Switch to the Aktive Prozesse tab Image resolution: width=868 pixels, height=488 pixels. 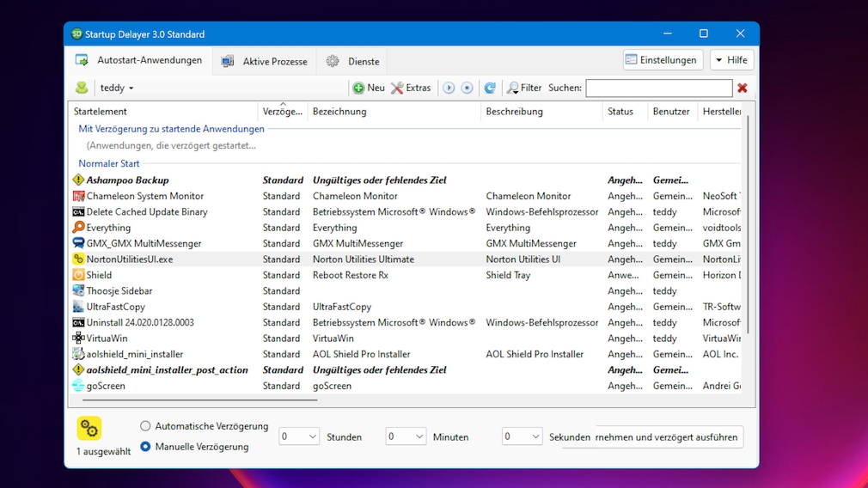coord(265,61)
